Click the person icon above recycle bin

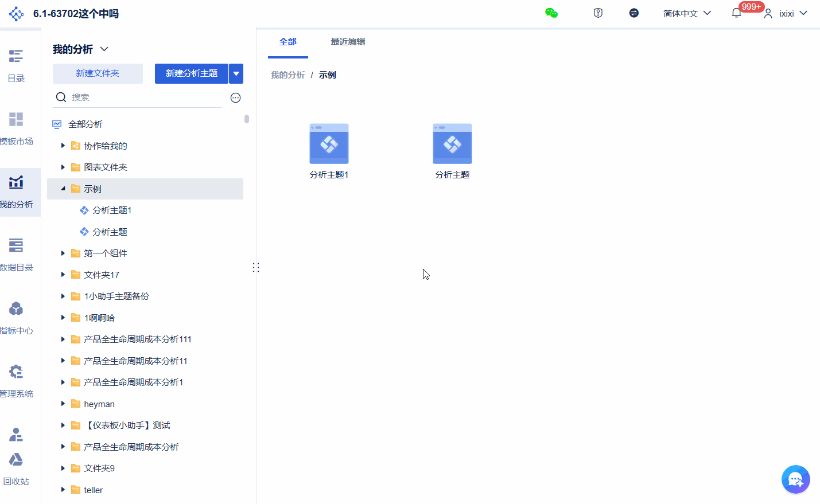(16, 435)
